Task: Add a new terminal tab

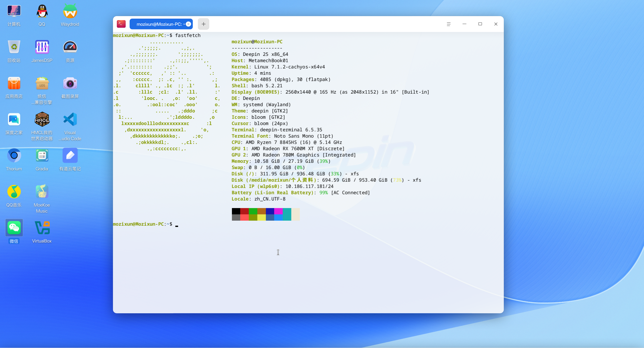Action: [x=204, y=24]
